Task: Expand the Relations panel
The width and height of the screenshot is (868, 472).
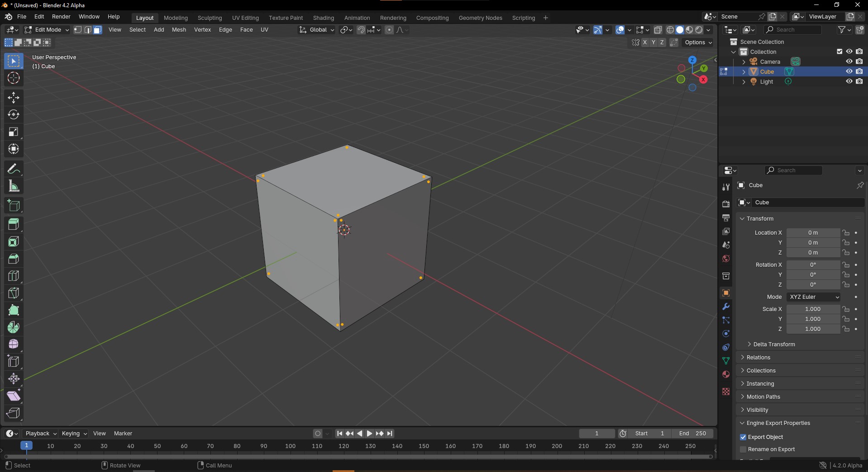Action: [758, 358]
